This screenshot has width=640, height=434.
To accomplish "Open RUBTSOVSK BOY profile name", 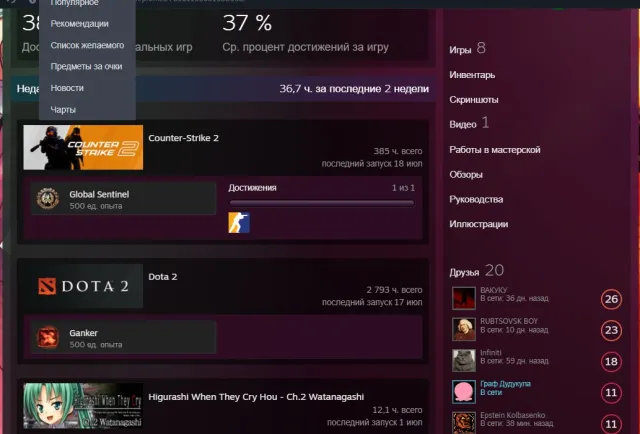I will [x=509, y=321].
